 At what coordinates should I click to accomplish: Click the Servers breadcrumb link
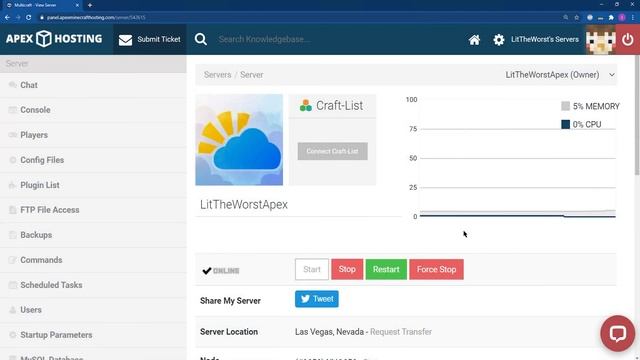[x=218, y=75]
